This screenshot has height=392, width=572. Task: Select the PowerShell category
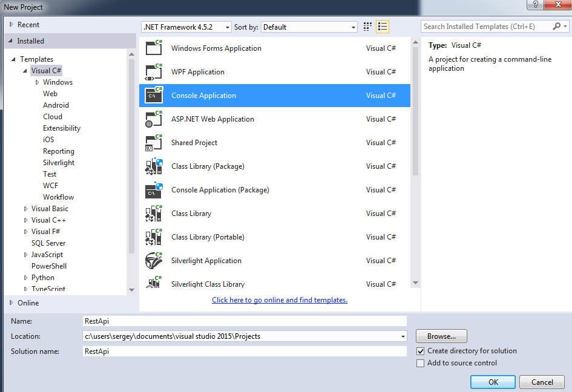(x=49, y=266)
